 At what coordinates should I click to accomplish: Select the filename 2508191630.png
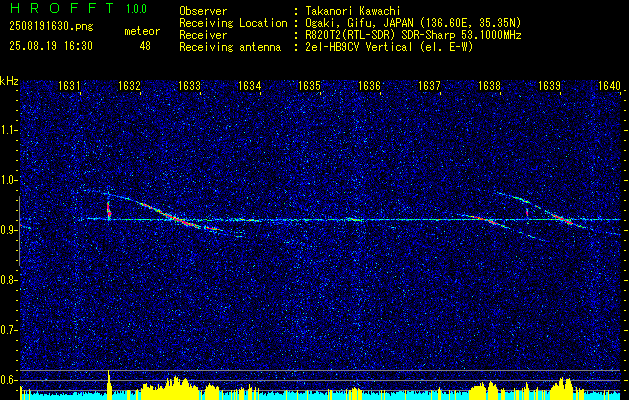[51, 27]
